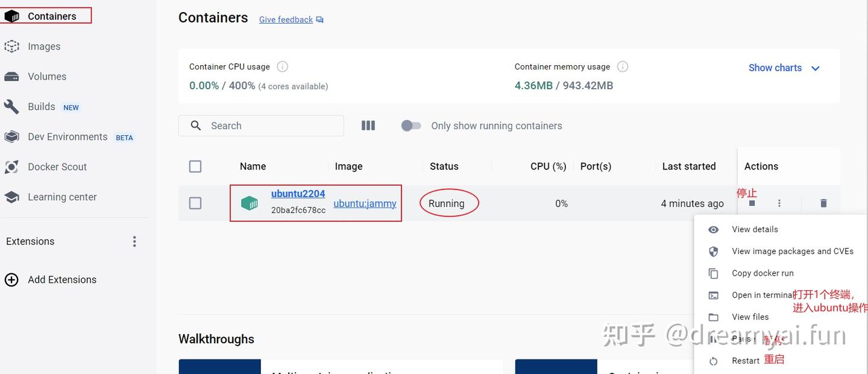Viewport: 868px width, 374px height.
Task: Select all containers with the header checkbox
Action: coord(195,166)
